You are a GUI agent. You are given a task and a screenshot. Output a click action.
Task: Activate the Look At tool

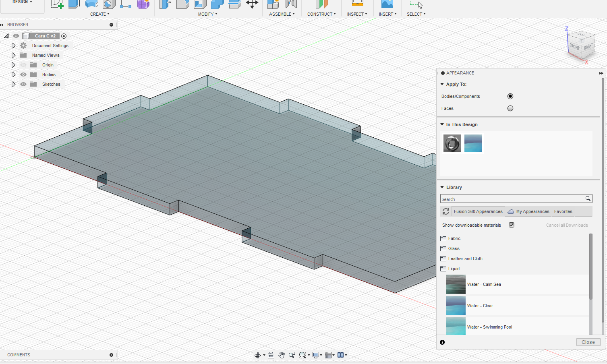(271, 355)
